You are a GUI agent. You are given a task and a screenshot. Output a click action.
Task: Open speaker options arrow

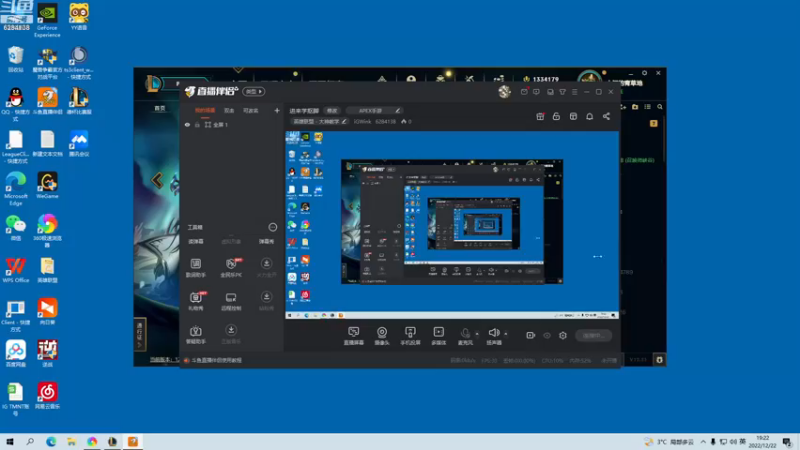point(506,334)
